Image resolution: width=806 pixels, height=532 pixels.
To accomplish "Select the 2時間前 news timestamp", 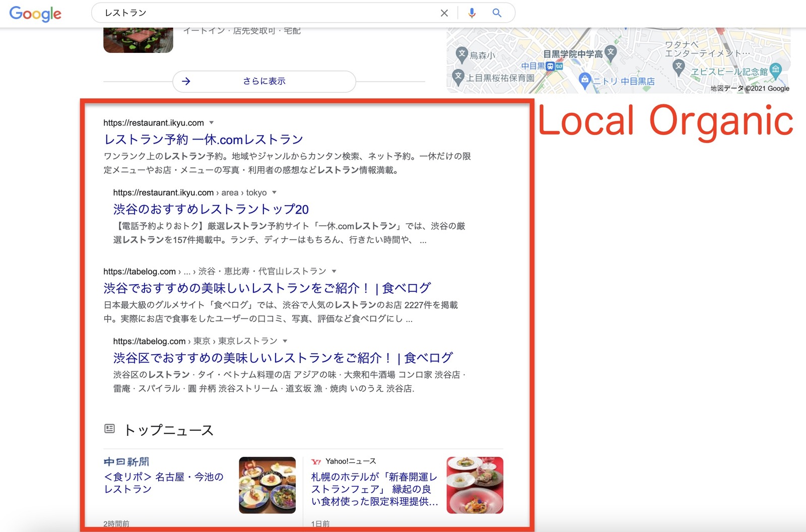I will click(x=116, y=524).
